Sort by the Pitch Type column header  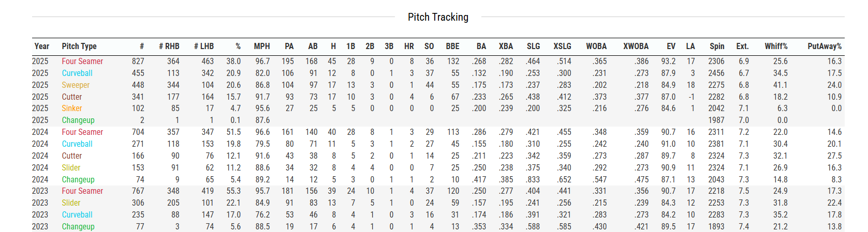tap(79, 47)
